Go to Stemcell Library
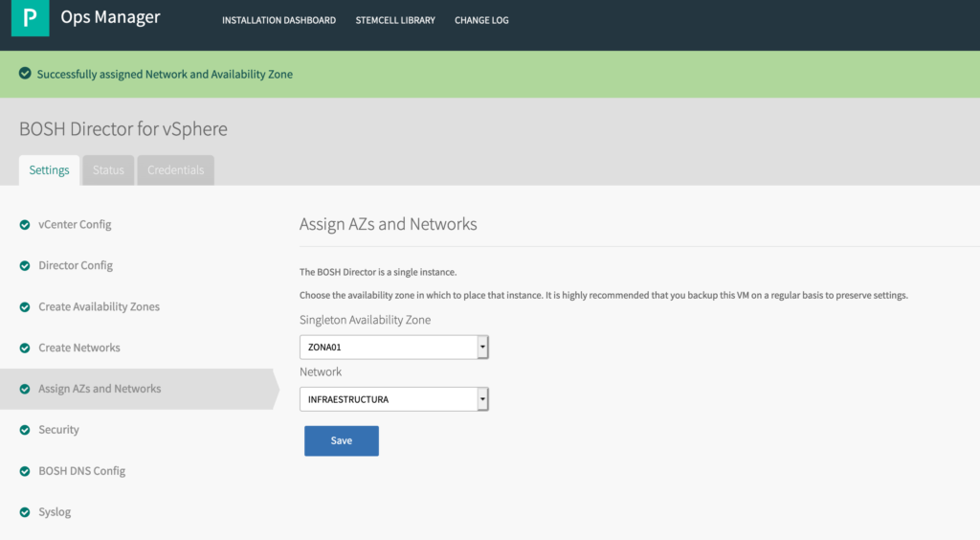The width and height of the screenshot is (980, 540). (395, 20)
